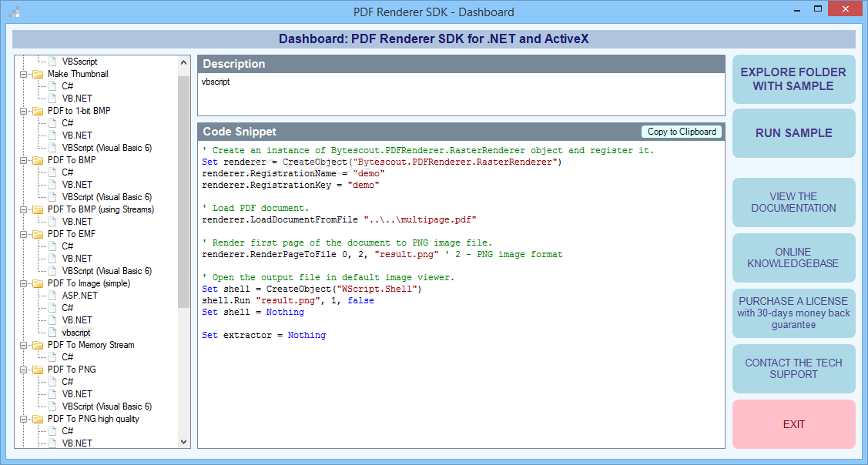
Task: Collapse the Make Thumbnail folder node
Action: click(x=23, y=74)
